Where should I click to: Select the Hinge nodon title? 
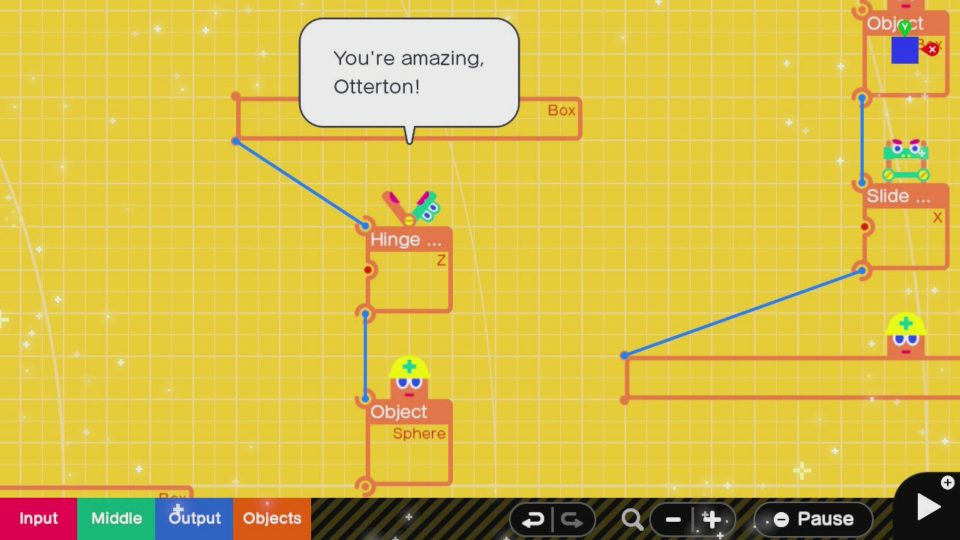[x=405, y=239]
